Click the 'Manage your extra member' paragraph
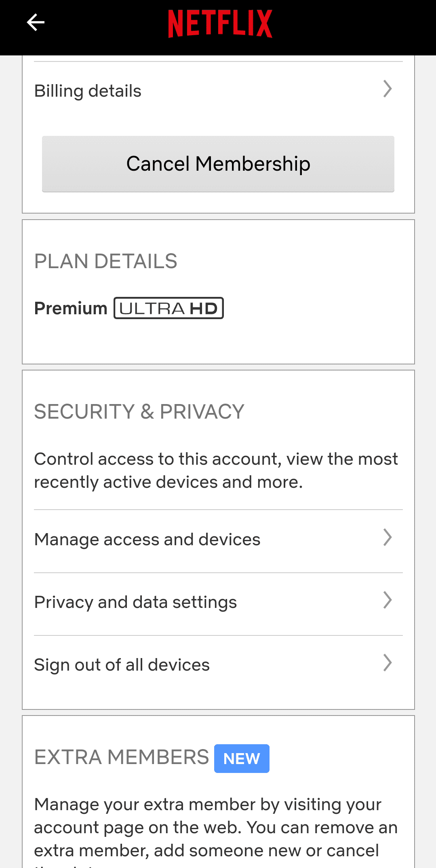 click(216, 828)
